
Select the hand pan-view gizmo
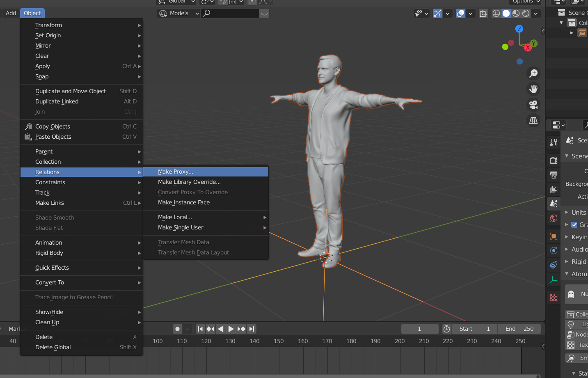(533, 89)
